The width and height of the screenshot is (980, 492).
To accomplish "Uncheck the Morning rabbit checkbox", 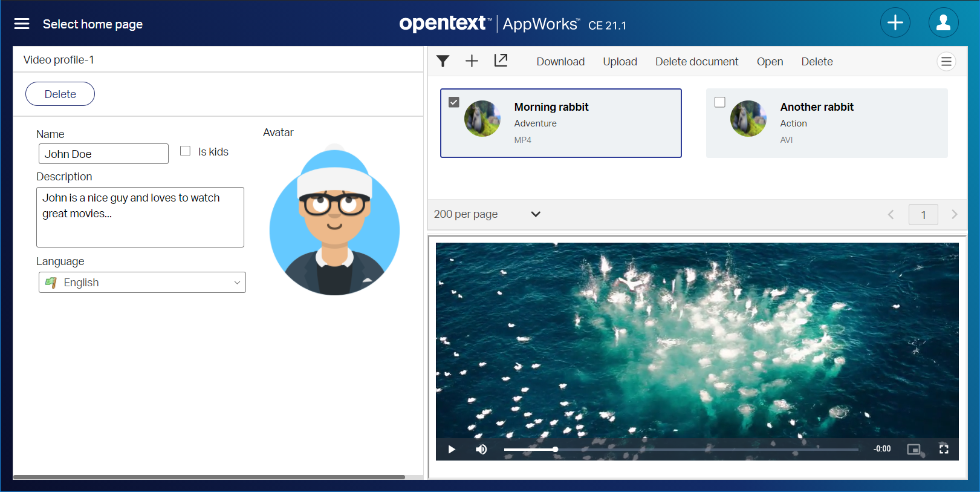I will (x=454, y=102).
